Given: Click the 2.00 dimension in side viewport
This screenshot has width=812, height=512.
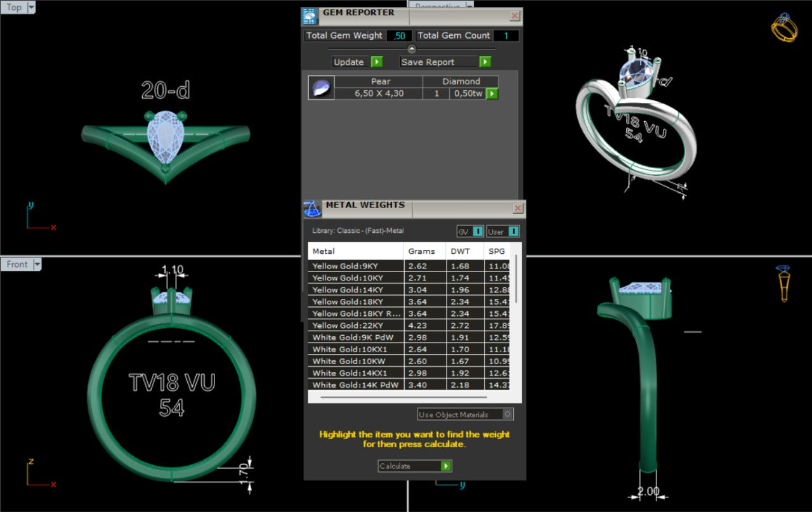Looking at the screenshot, I should [x=648, y=491].
